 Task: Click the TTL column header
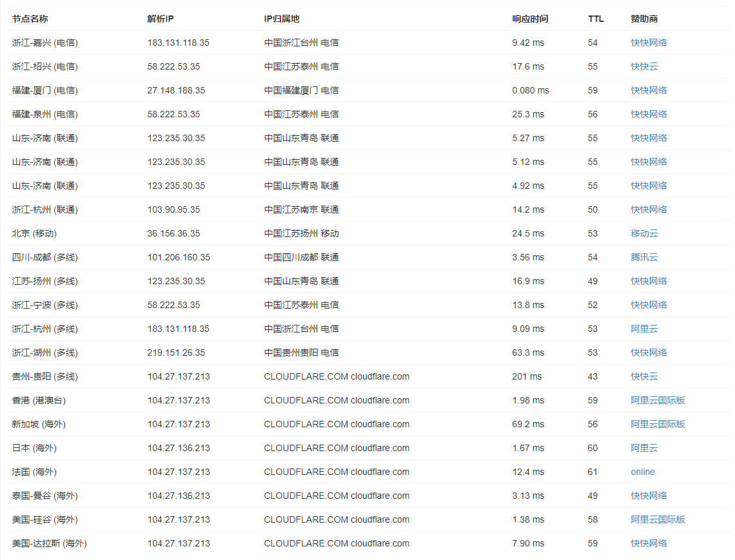(x=596, y=19)
